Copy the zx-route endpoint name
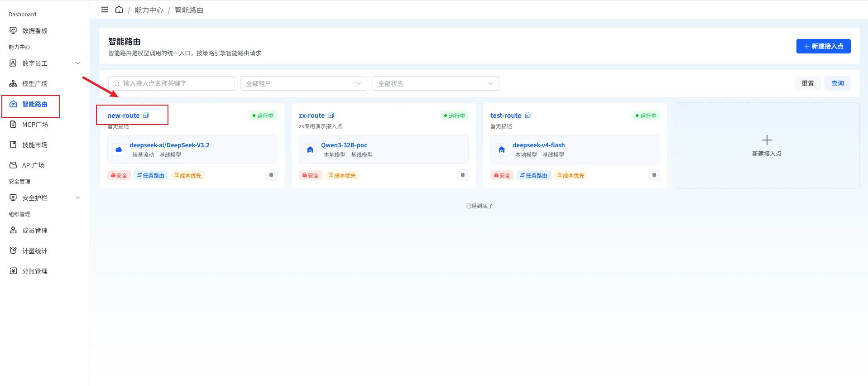The height and width of the screenshot is (386, 868). pyautogui.click(x=331, y=116)
